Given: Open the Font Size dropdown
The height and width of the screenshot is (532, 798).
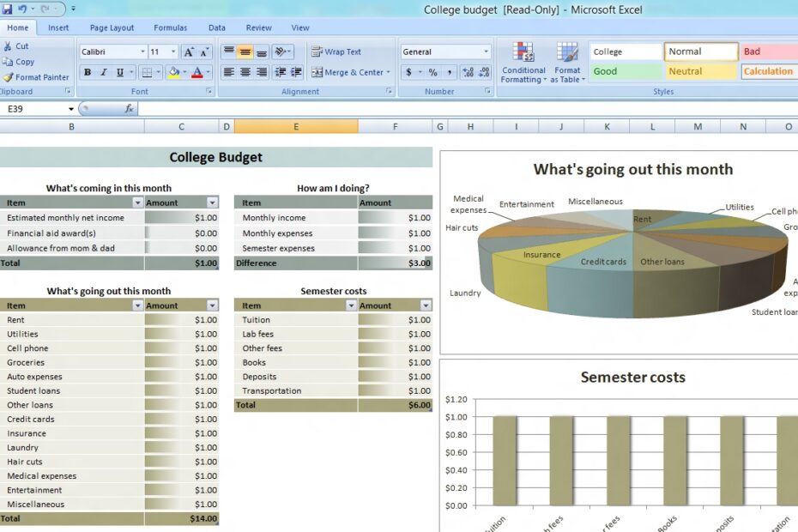Looking at the screenshot, I should coord(173,50).
